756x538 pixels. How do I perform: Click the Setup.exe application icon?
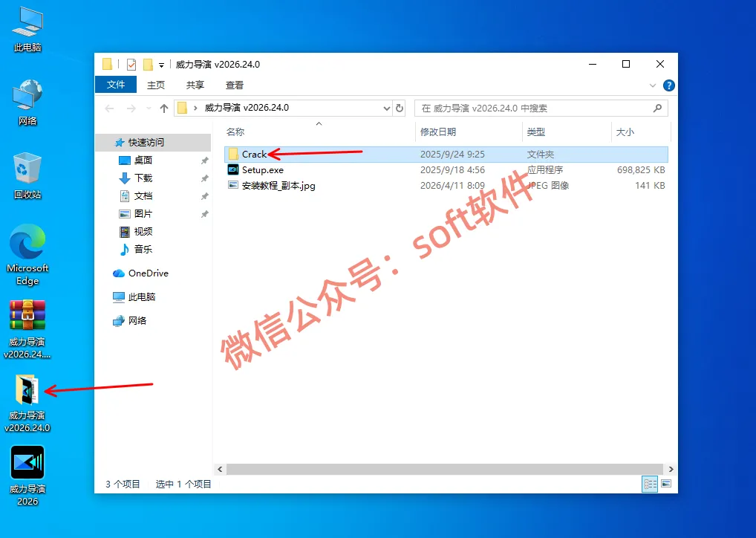pyautogui.click(x=233, y=170)
